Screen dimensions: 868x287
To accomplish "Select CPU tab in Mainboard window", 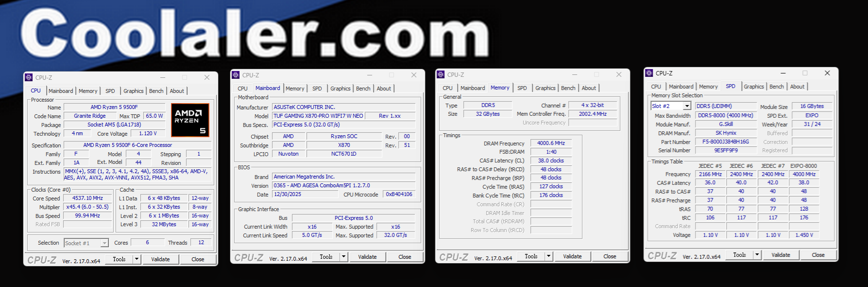I will 243,89.
